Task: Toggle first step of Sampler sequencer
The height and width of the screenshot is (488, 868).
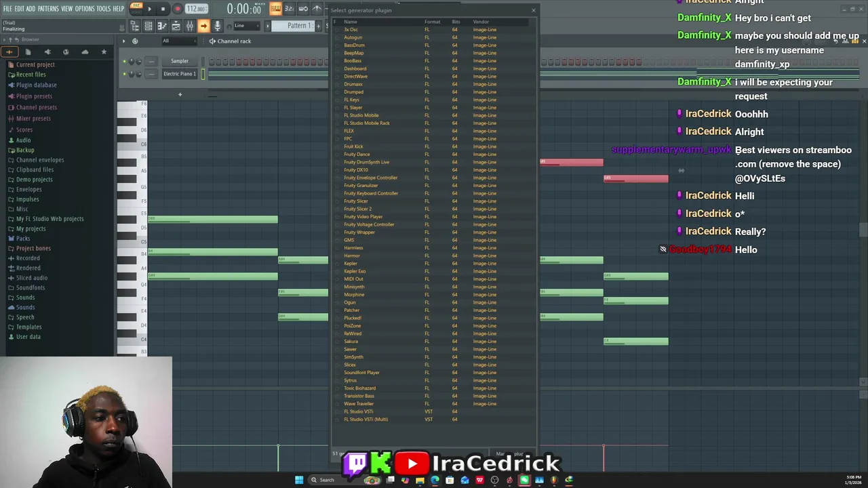Action: pyautogui.click(x=212, y=61)
